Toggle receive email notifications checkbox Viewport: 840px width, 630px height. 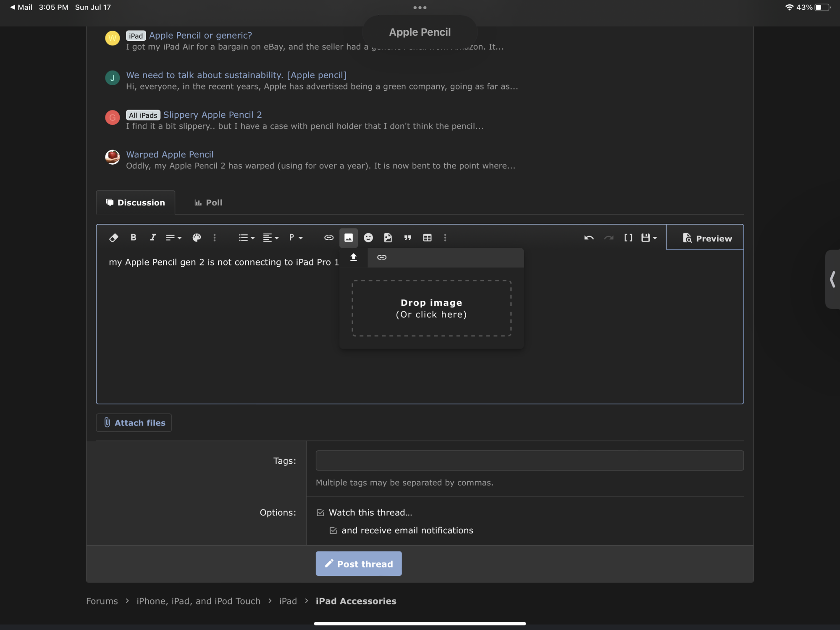pos(333,530)
